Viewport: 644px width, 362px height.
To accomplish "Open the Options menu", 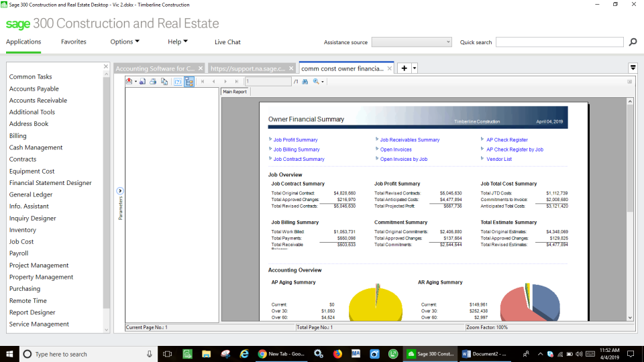I will pos(125,42).
